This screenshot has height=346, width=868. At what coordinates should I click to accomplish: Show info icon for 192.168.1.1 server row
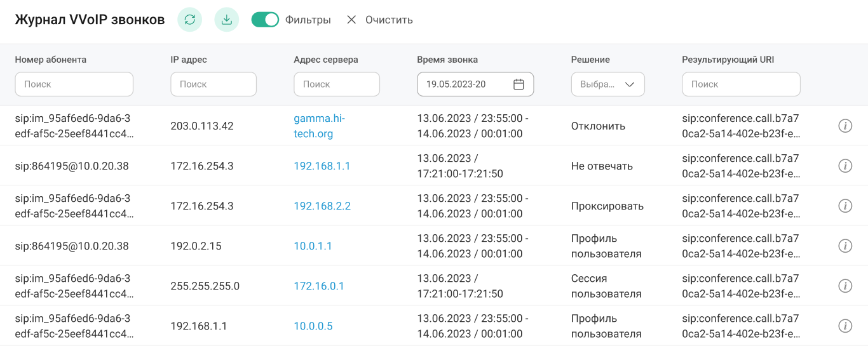point(844,166)
